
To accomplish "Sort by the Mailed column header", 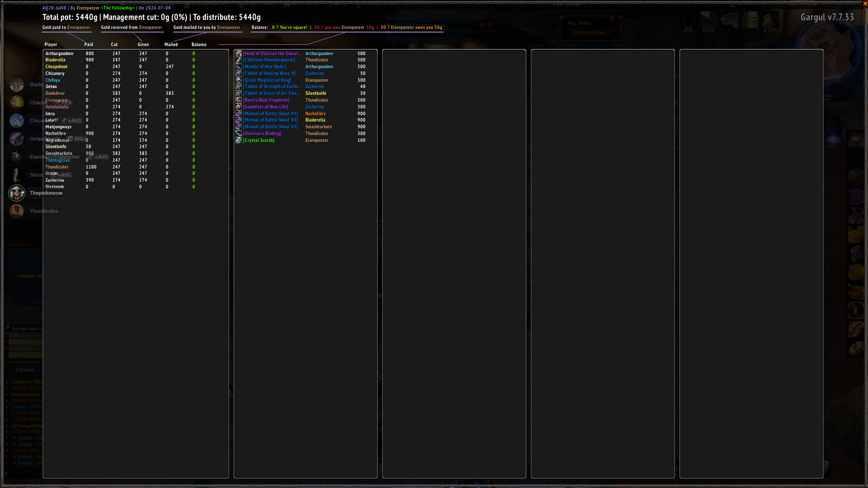I will pyautogui.click(x=171, y=45).
